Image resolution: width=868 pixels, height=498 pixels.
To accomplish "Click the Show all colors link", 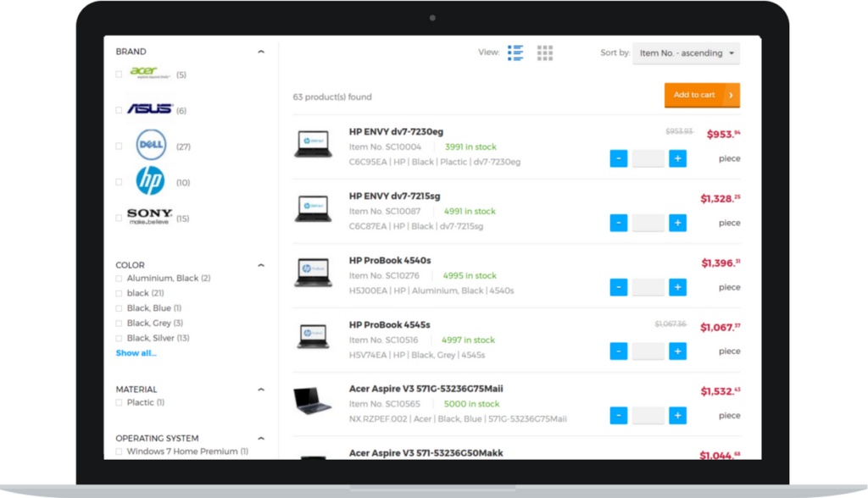I will pyautogui.click(x=136, y=353).
